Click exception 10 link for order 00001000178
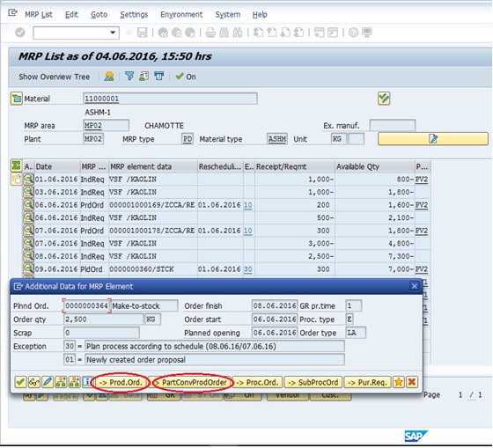The width and height of the screenshot is (493, 448). coord(247,231)
